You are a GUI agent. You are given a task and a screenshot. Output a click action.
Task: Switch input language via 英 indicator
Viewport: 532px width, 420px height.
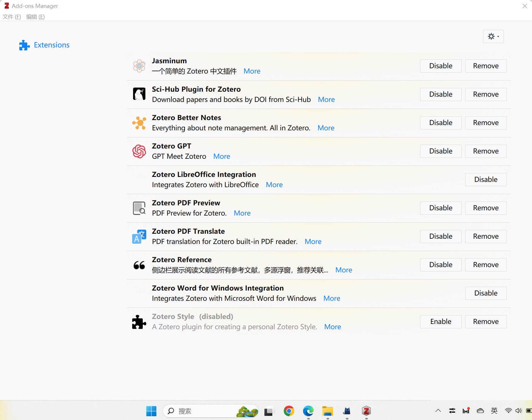click(x=494, y=411)
